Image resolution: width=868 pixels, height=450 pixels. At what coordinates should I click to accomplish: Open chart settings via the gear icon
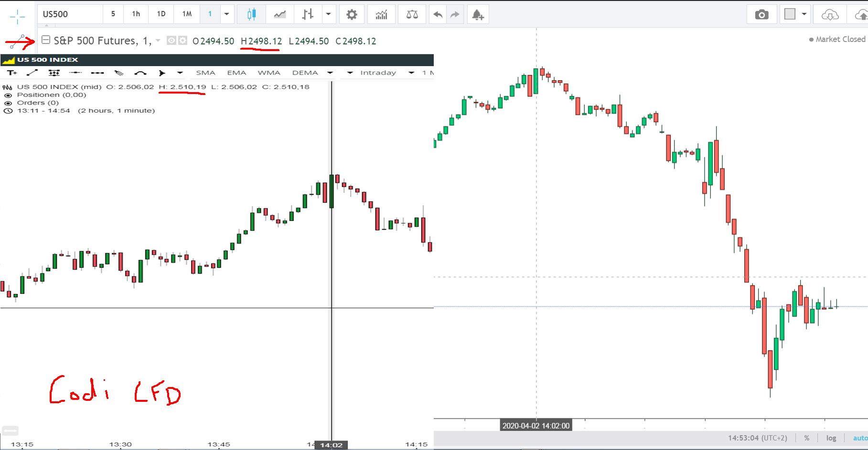click(x=352, y=14)
